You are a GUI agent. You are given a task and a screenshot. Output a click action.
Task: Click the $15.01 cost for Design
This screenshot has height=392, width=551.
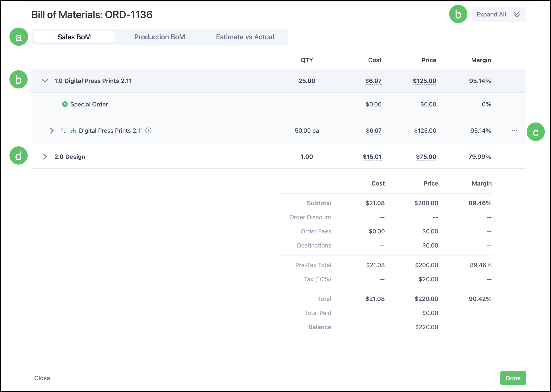click(372, 157)
